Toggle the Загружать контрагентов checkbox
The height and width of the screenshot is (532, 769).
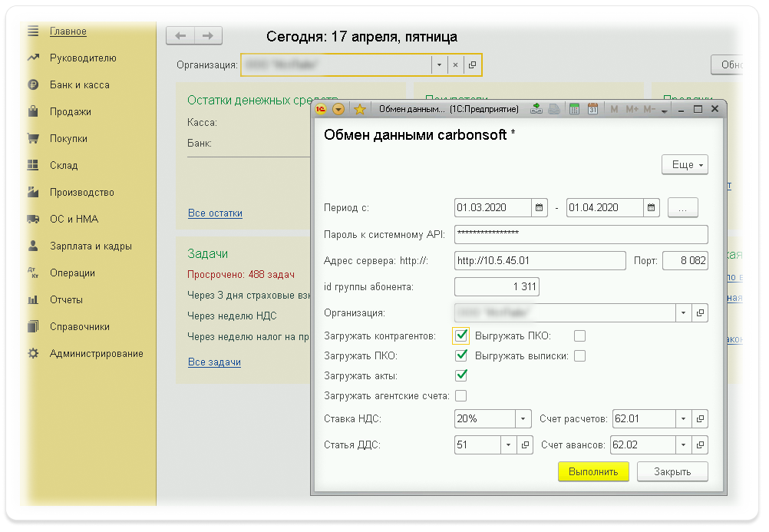coord(461,335)
